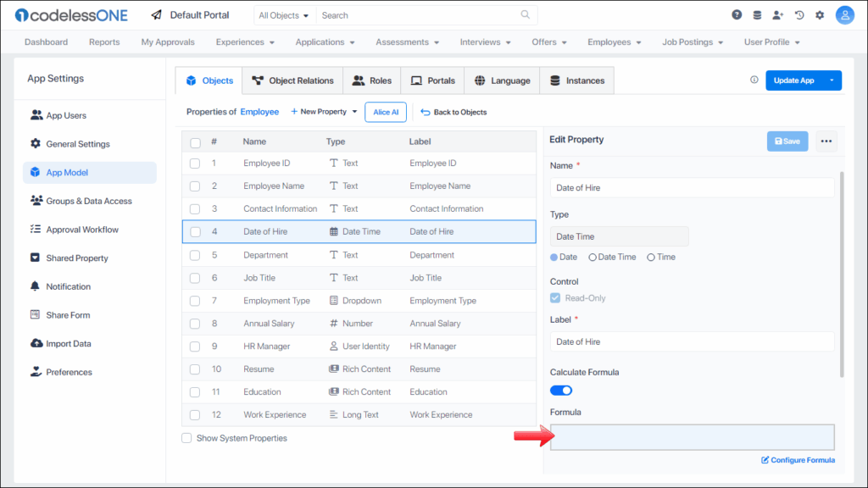Open the Configure Formula link

pos(798,460)
